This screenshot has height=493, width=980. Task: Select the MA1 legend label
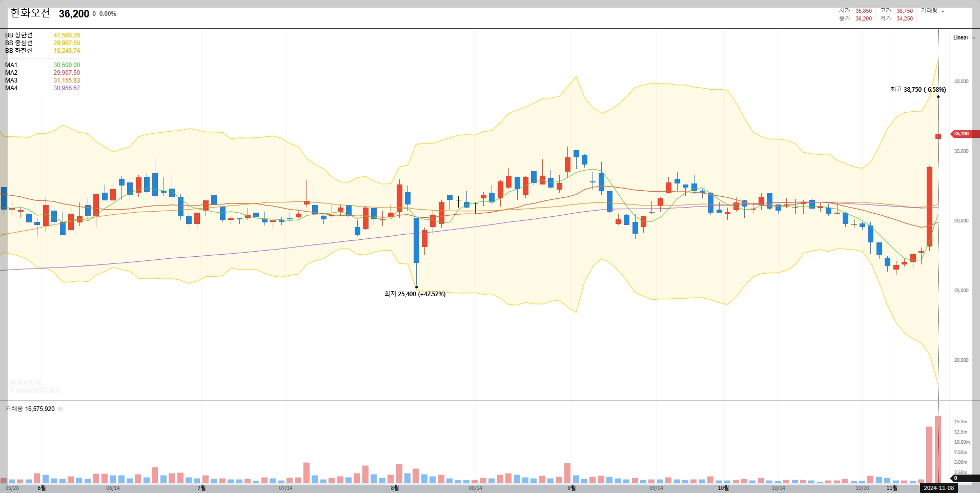pos(11,65)
